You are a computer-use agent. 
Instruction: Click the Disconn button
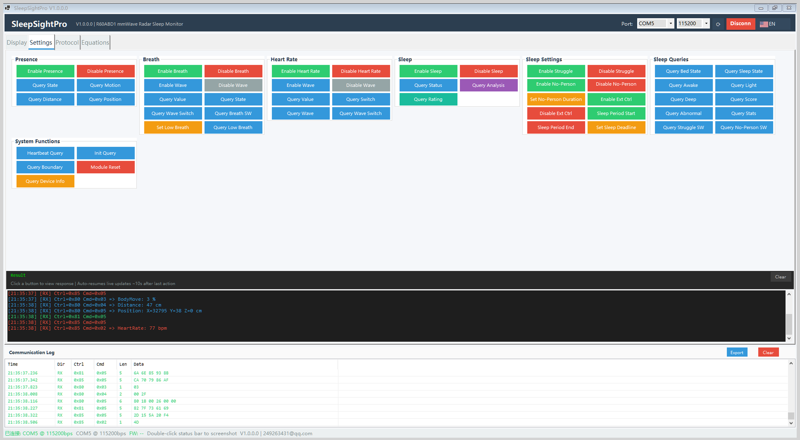740,23
